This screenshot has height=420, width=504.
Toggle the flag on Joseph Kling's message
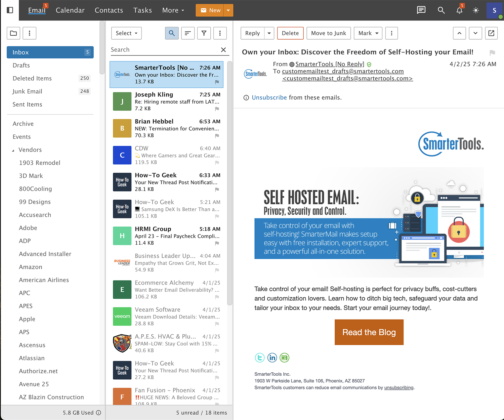(x=217, y=109)
